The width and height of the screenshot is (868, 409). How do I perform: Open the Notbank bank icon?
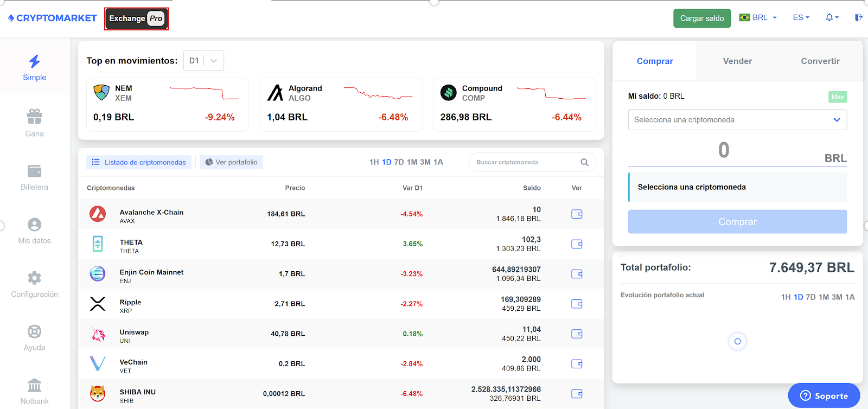pyautogui.click(x=35, y=385)
